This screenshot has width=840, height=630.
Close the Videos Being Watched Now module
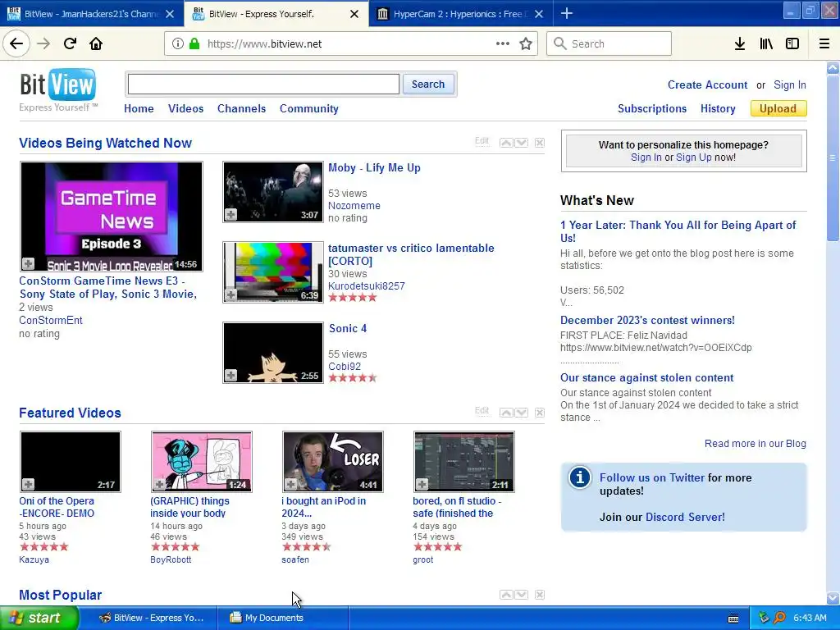pos(540,143)
